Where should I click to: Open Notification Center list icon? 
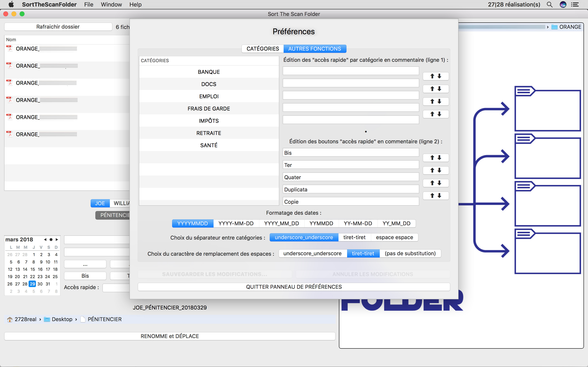[575, 5]
